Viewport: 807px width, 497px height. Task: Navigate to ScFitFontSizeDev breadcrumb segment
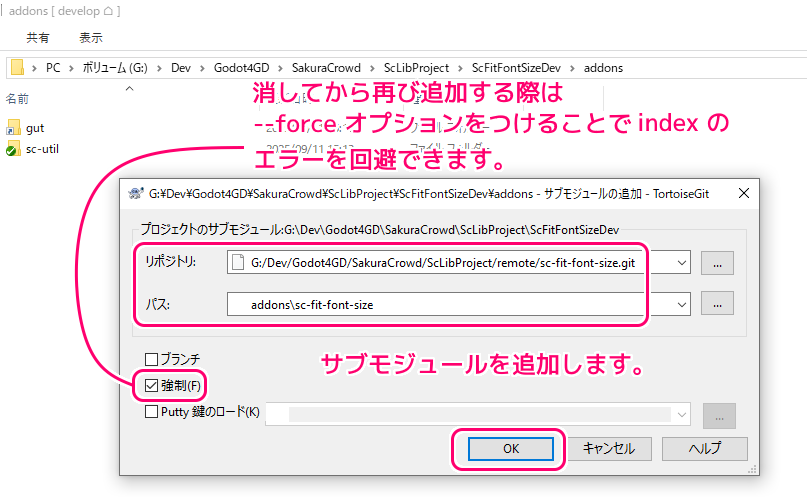tap(516, 68)
